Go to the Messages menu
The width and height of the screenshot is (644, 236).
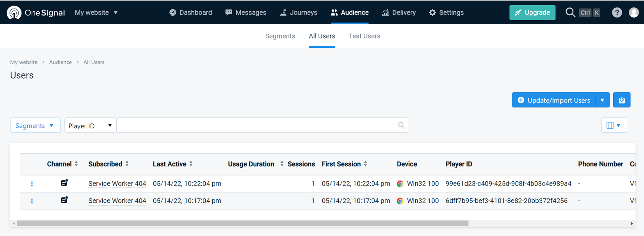[x=246, y=13]
